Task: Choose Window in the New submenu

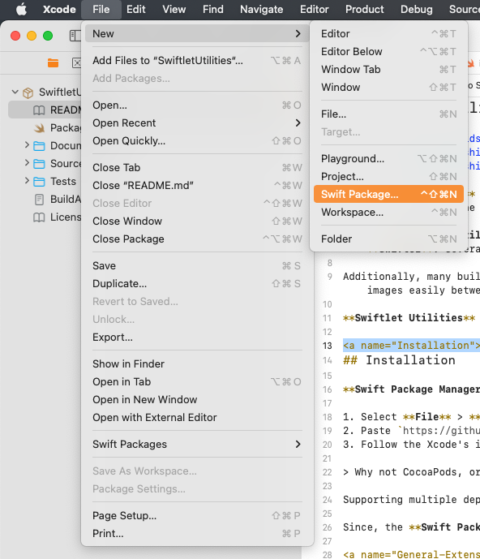Action: (389, 87)
